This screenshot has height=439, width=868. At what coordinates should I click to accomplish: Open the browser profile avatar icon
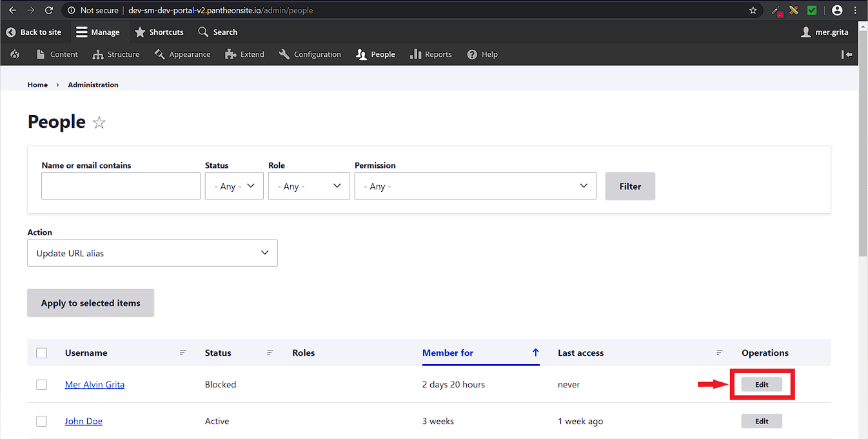click(x=837, y=10)
